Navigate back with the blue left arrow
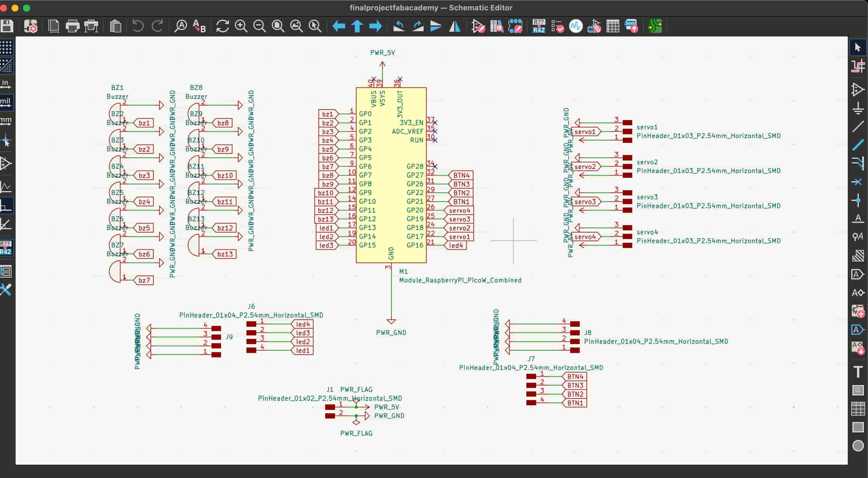The image size is (868, 478). coord(339,26)
